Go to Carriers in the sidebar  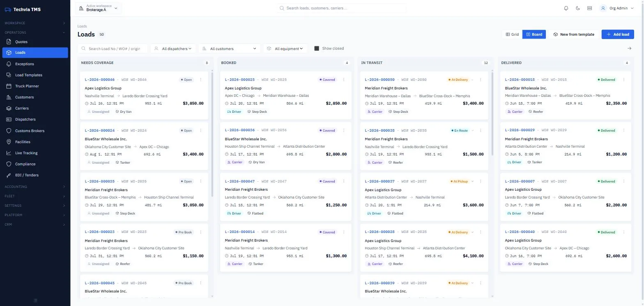(35, 108)
